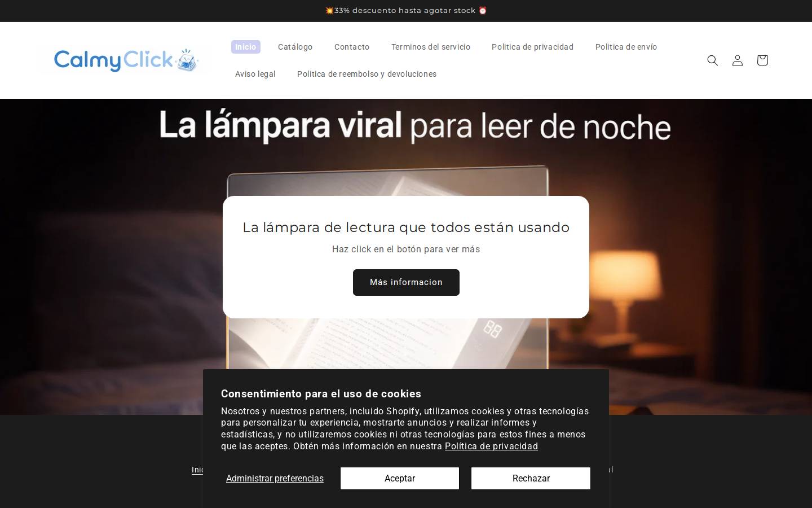
Task: Open Administrar preferencias for cookies
Action: click(x=275, y=479)
